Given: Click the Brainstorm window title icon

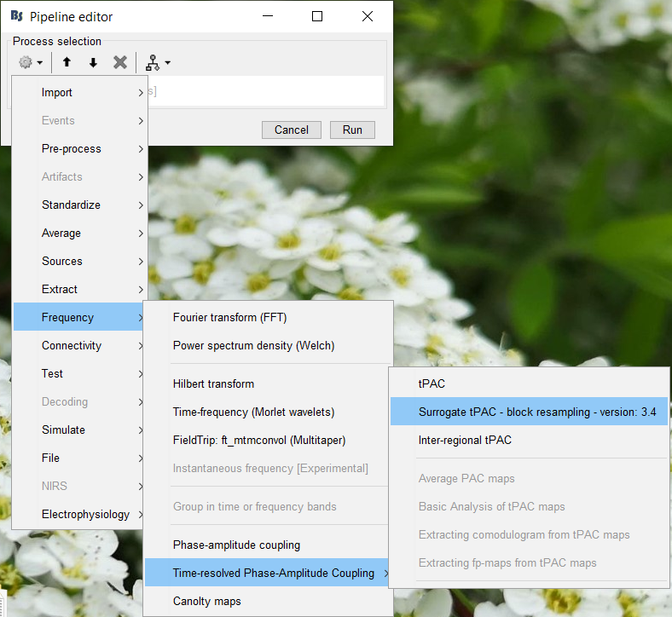Looking at the screenshot, I should 16,16.
